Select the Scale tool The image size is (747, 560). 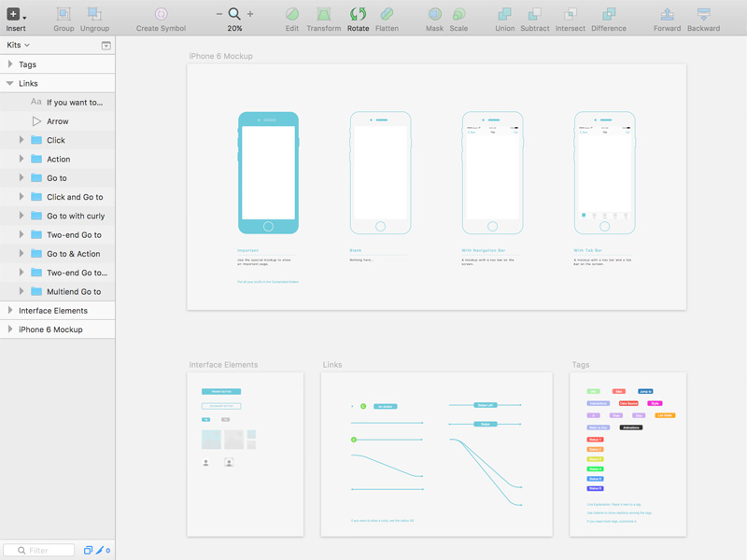pyautogui.click(x=458, y=15)
